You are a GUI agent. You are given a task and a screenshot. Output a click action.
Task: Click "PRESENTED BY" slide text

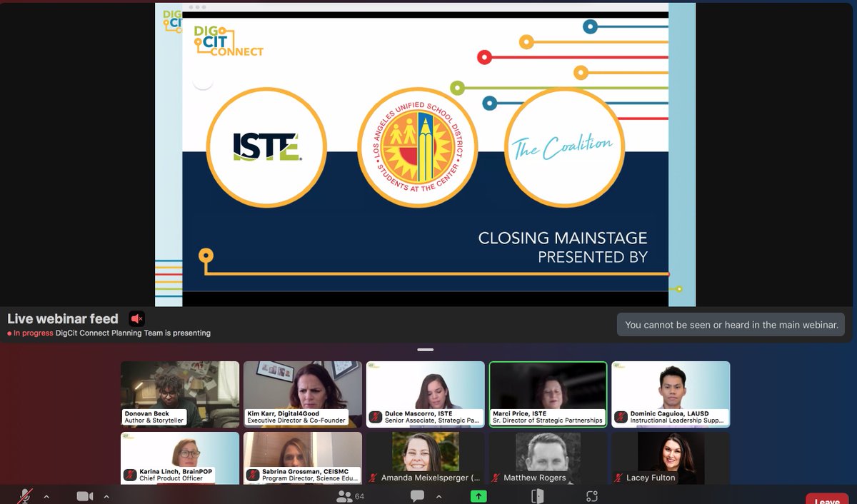[x=593, y=257]
